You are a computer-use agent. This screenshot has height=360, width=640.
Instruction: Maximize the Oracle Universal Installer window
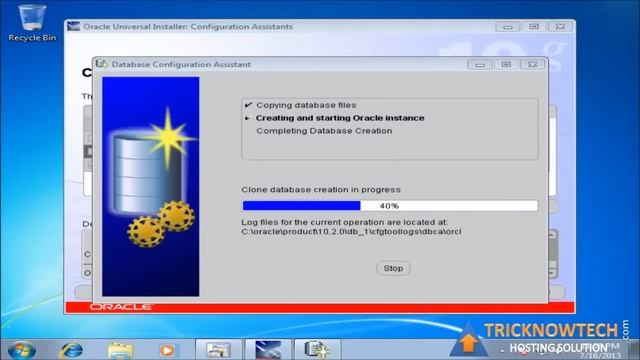coord(534,27)
